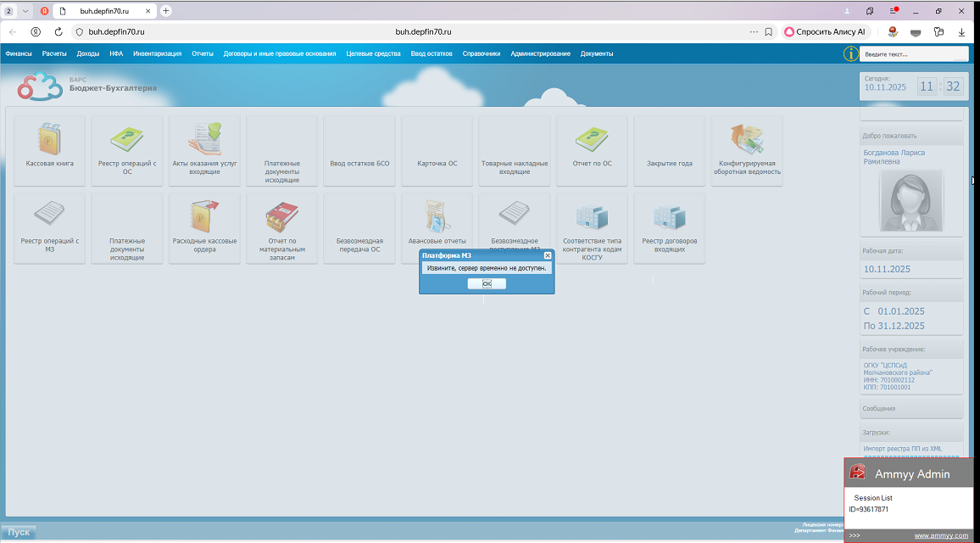Open Безвозмездная передача ОС tile
The width and height of the screenshot is (980, 543).
point(359,228)
